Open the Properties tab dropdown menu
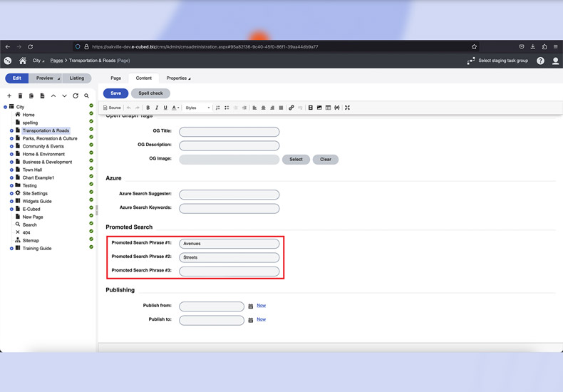Image resolution: width=563 pixels, height=392 pixels. coord(178,78)
